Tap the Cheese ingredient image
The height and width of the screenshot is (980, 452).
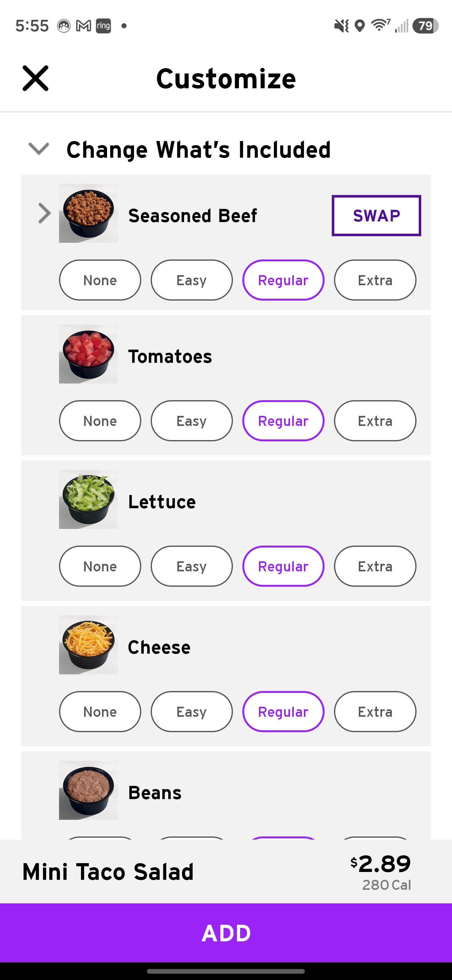88,645
